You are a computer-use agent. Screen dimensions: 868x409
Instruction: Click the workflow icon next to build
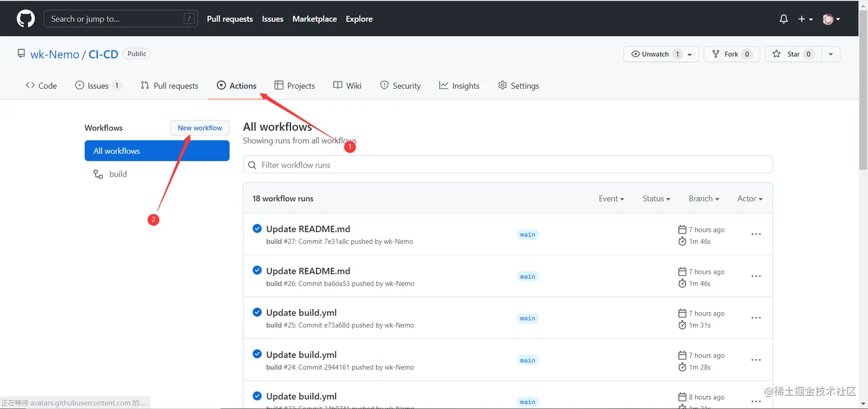click(x=98, y=174)
